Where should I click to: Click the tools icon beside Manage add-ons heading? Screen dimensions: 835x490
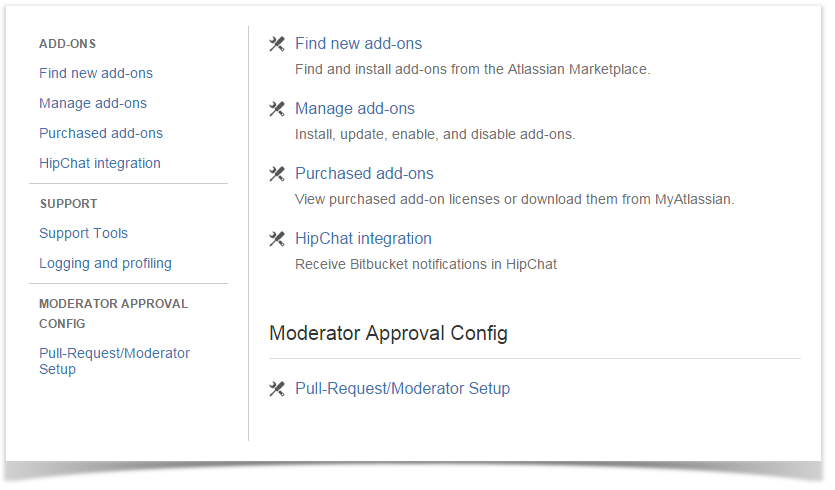coord(277,109)
